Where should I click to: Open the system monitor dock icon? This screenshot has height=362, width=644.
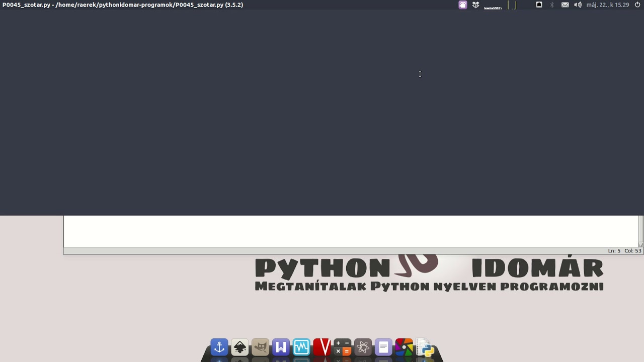click(301, 347)
